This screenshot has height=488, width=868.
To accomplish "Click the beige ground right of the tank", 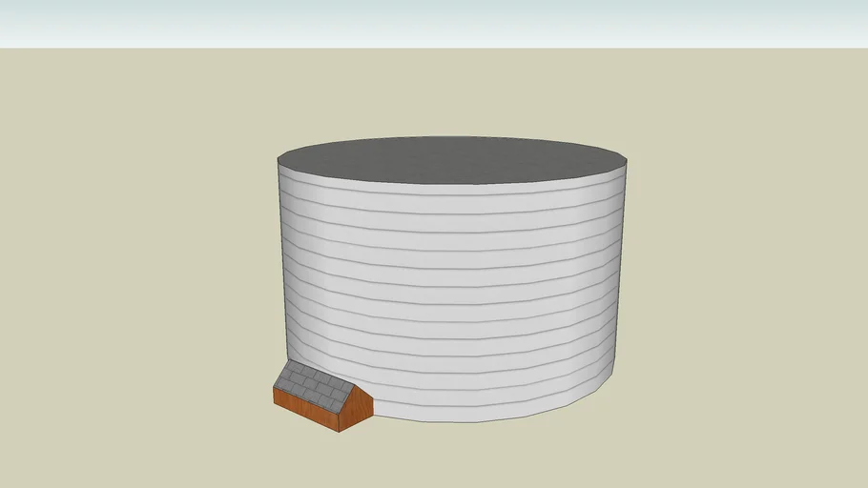I will click(744, 286).
